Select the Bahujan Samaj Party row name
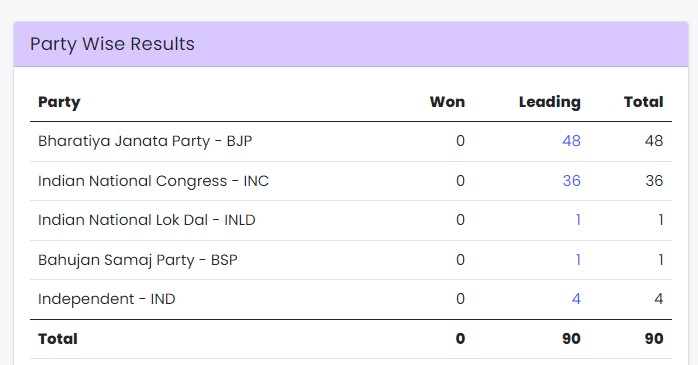 click(x=138, y=260)
